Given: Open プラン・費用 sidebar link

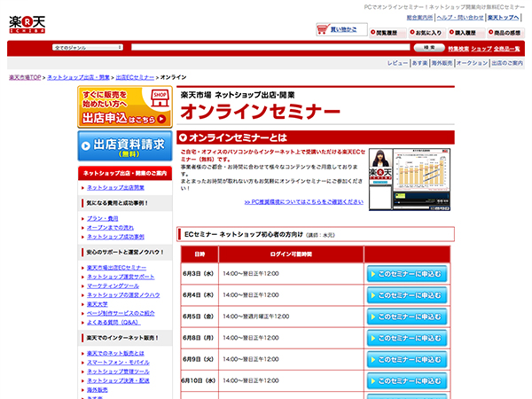Looking at the screenshot, I should (103, 218).
